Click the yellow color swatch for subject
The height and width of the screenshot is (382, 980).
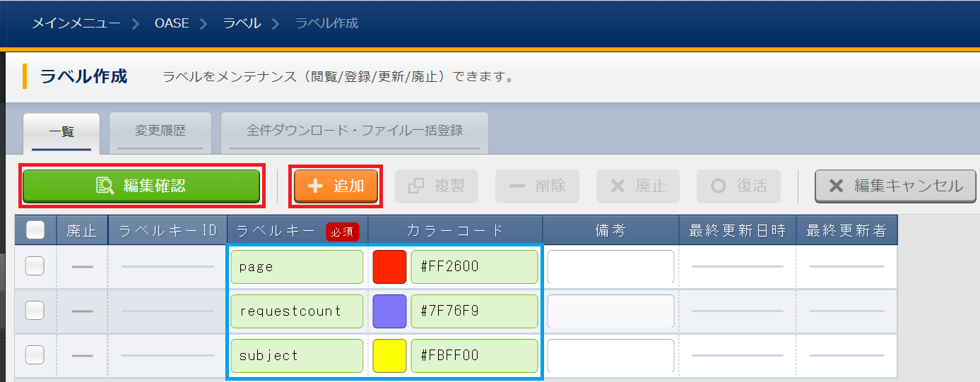click(389, 355)
